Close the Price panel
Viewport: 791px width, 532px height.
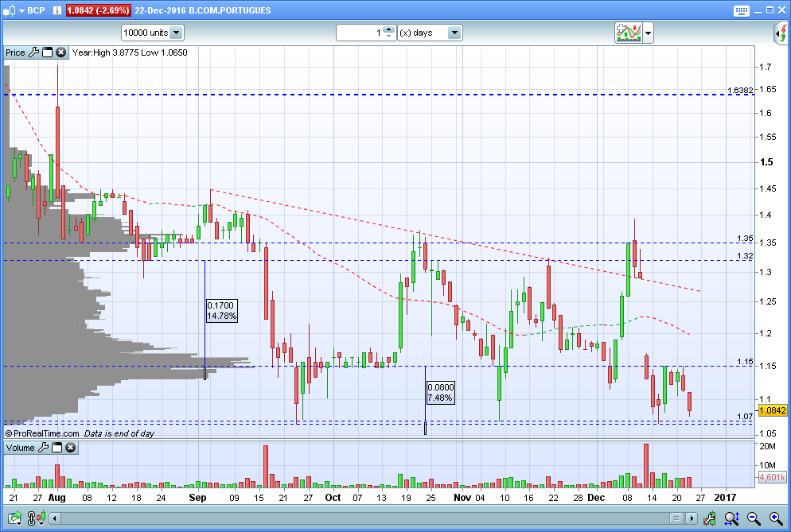point(61,52)
